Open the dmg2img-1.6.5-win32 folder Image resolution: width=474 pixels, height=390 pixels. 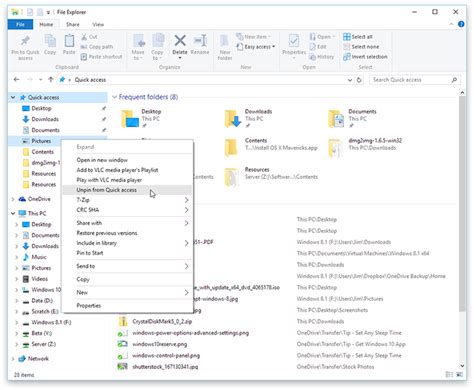pos(365,147)
